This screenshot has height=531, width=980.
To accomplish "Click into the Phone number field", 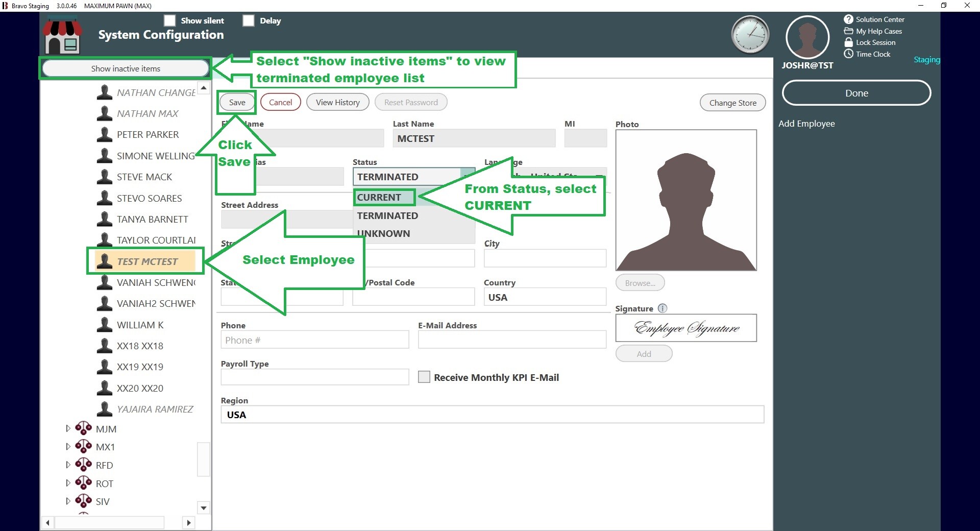I will coord(314,340).
